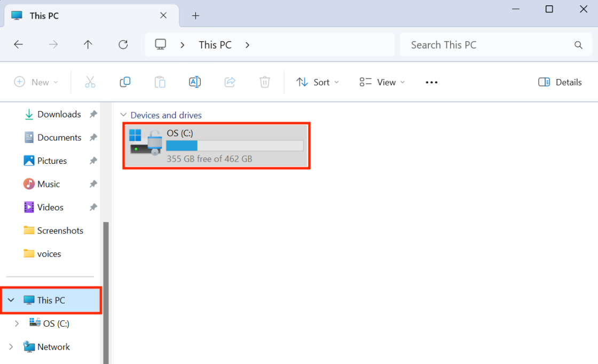Open the Sort dropdown
Viewport: 598px width, 364px height.
(317, 82)
